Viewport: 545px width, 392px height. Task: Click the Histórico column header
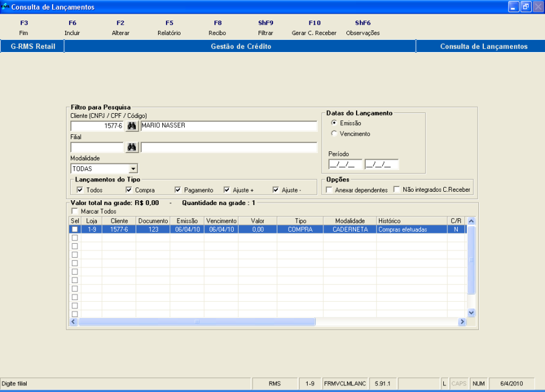[x=412, y=221]
